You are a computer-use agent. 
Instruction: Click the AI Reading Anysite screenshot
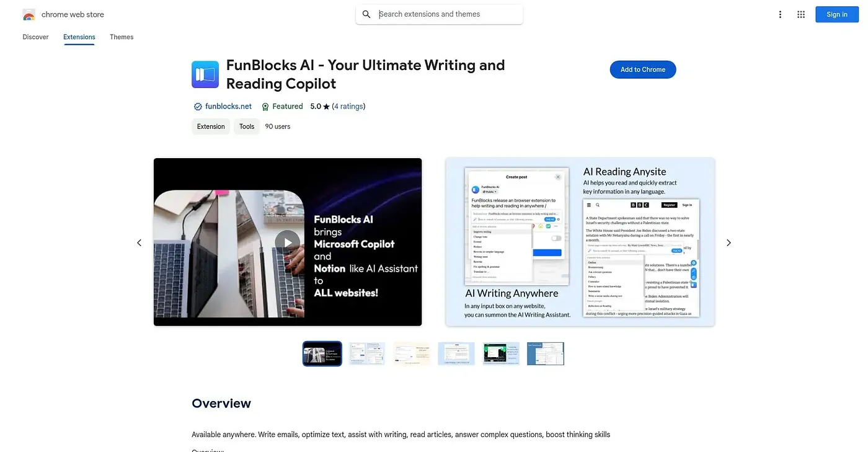[580, 242]
